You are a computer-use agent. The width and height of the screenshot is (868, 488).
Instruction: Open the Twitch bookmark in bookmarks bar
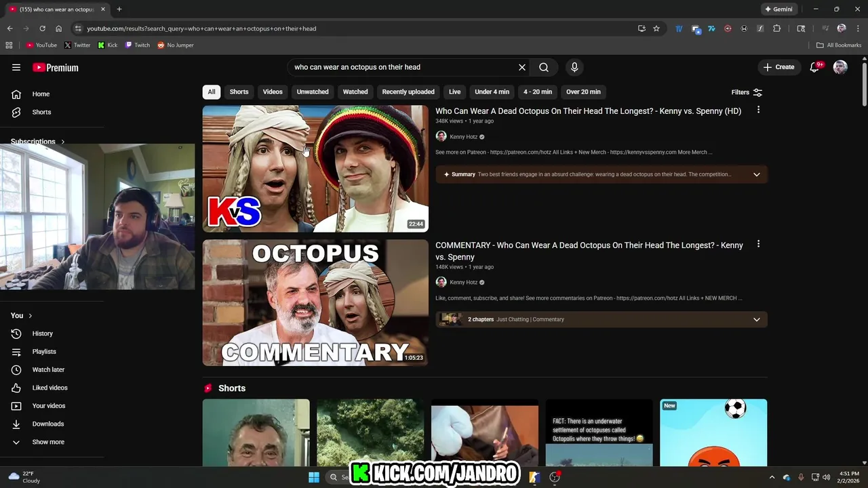click(138, 45)
